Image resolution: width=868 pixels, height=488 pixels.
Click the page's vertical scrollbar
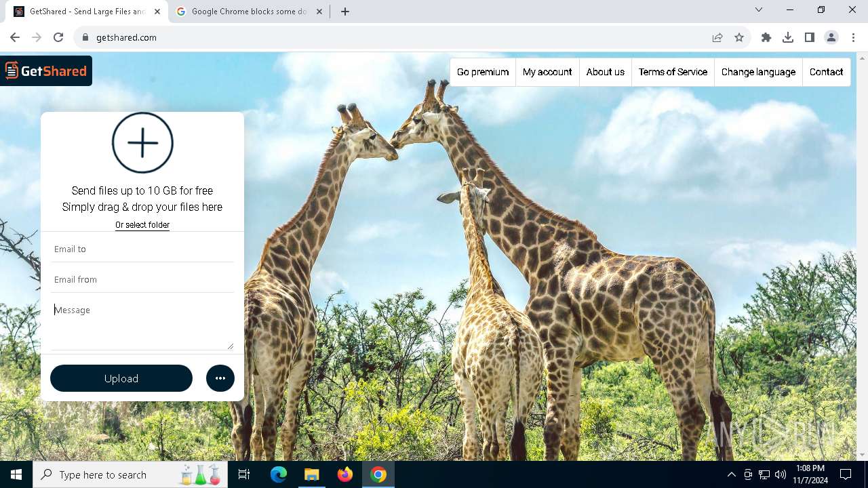pyautogui.click(x=863, y=256)
